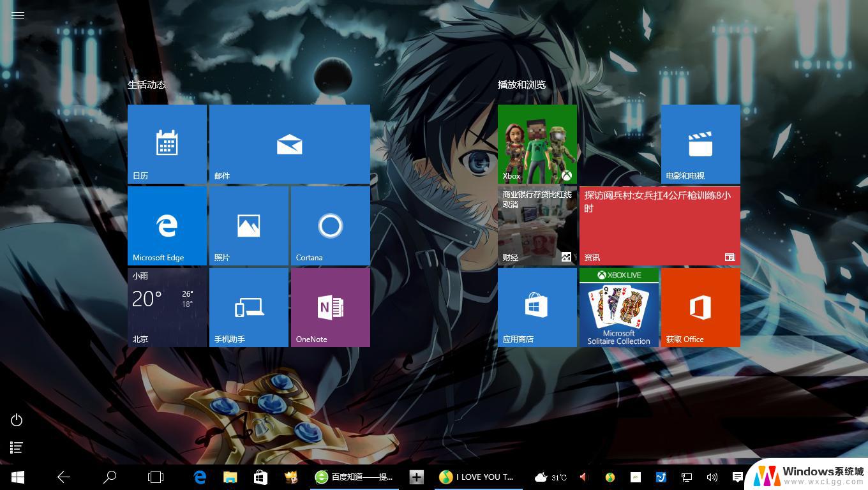Open the Store (应用商店) tile
The image size is (868, 490).
[537, 308]
